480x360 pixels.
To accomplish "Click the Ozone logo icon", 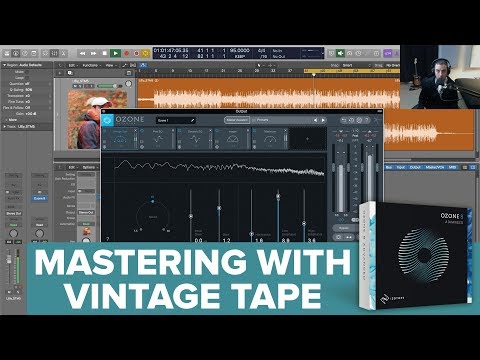I will (x=108, y=120).
